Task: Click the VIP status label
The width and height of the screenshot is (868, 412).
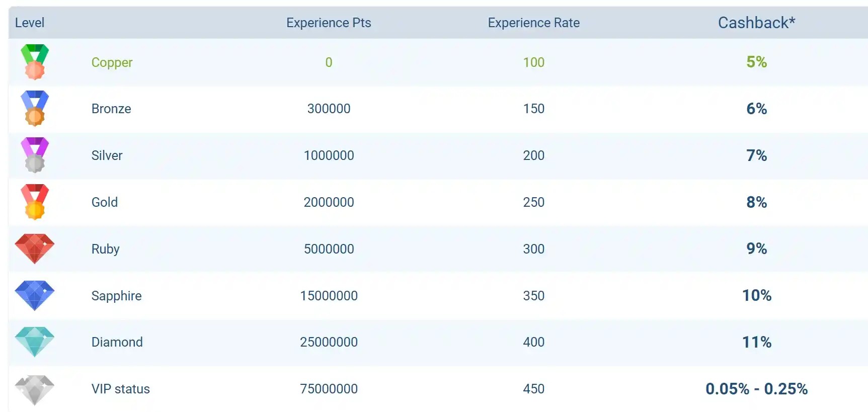Action: (x=120, y=389)
